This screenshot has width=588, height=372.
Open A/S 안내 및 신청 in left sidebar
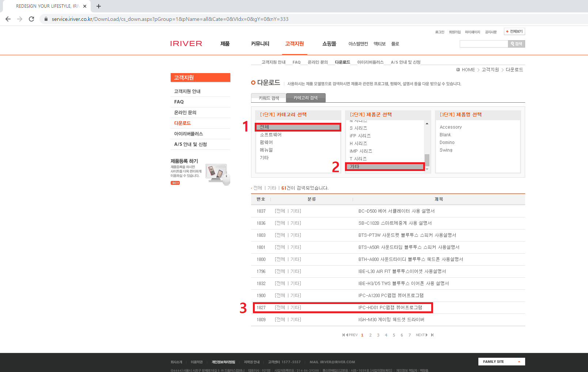190,144
